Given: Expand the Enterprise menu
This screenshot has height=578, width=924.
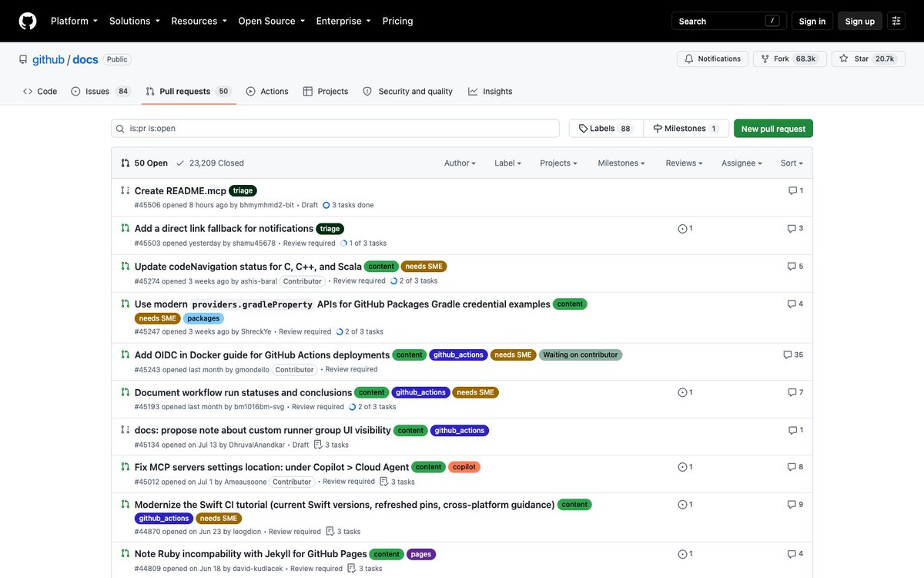Looking at the screenshot, I should (343, 21).
